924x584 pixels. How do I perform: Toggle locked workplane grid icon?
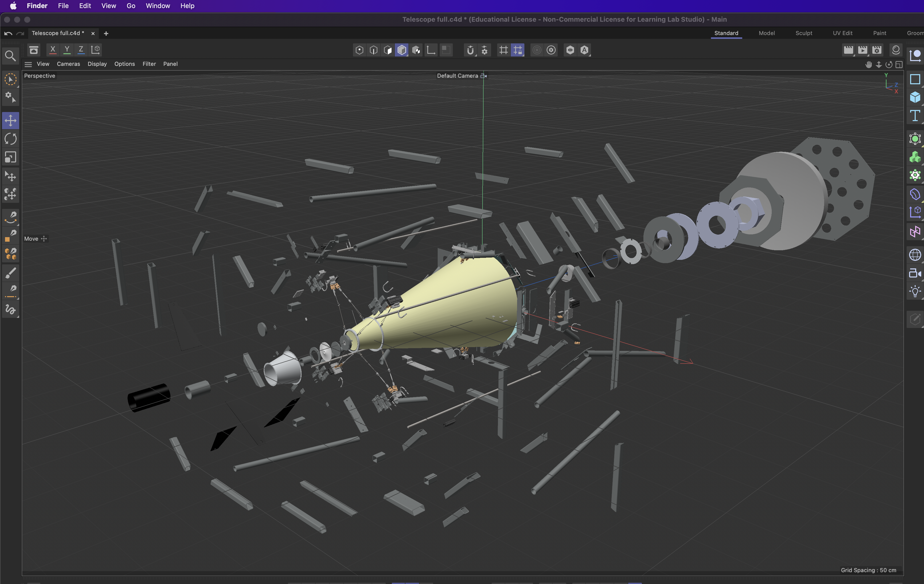[x=518, y=50]
